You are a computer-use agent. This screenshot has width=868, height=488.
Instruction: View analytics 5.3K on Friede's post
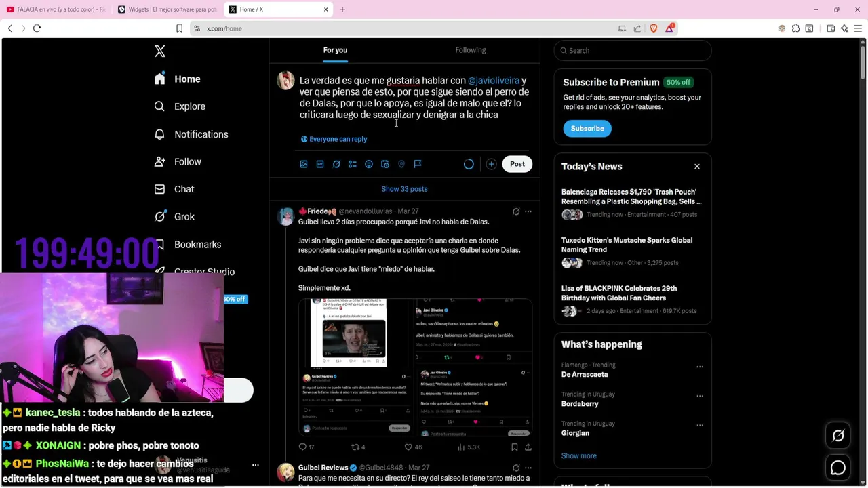click(x=469, y=447)
